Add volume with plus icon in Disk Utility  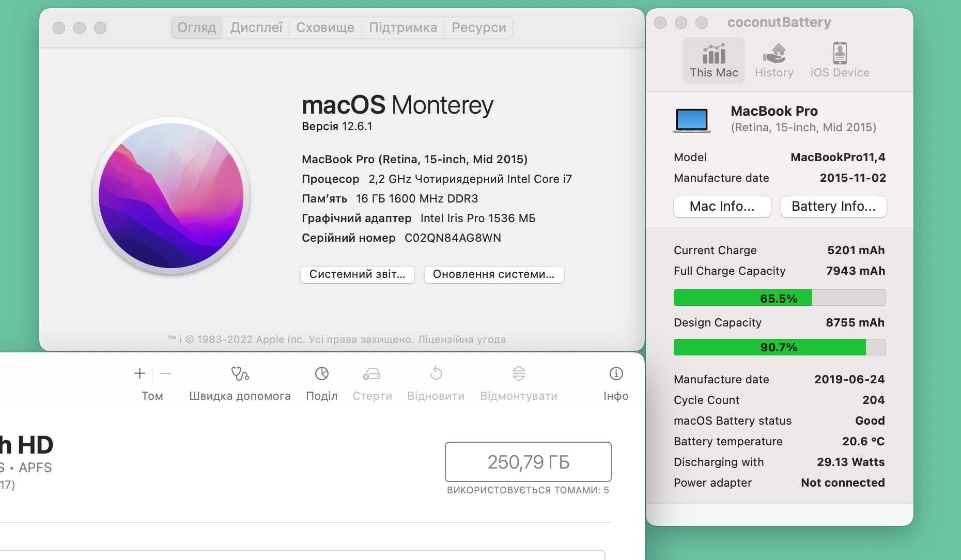tap(139, 374)
